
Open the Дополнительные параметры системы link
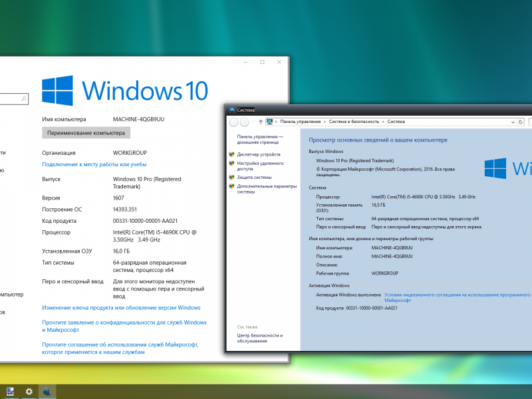267,189
